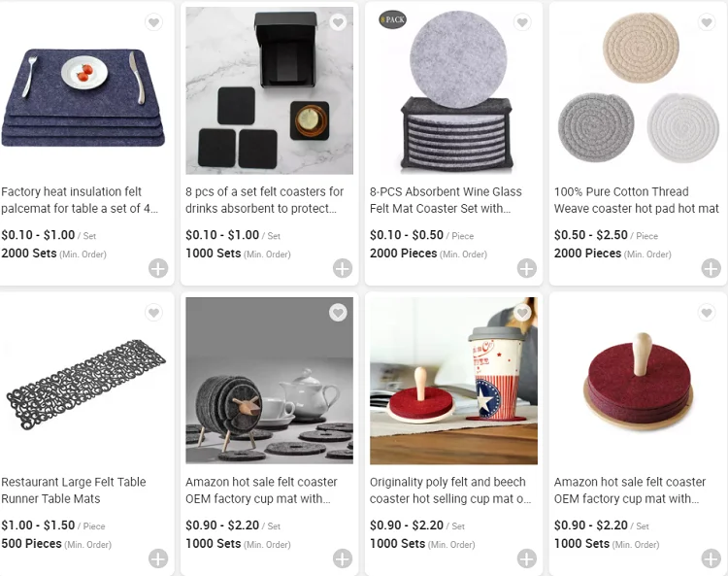Favorite the Pure Cotton Thread Weave coaster

click(707, 22)
